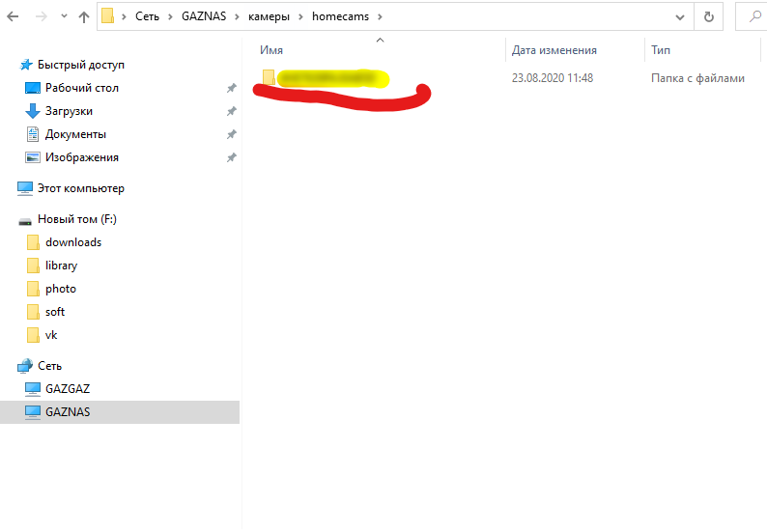Click the Рабочий стол desktop icon
The image size is (767, 532).
33,88
